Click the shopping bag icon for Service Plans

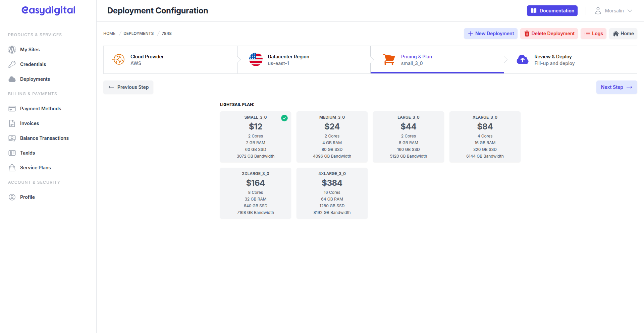pyautogui.click(x=12, y=168)
